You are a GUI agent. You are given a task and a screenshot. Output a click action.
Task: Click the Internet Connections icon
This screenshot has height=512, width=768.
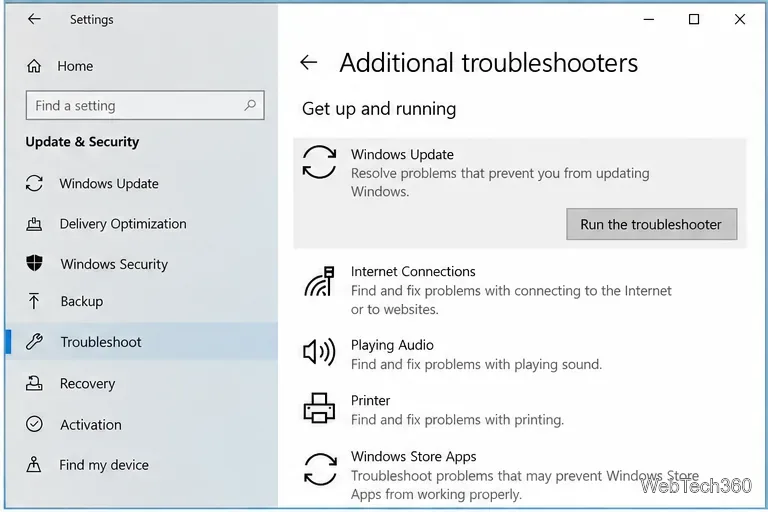pos(319,281)
